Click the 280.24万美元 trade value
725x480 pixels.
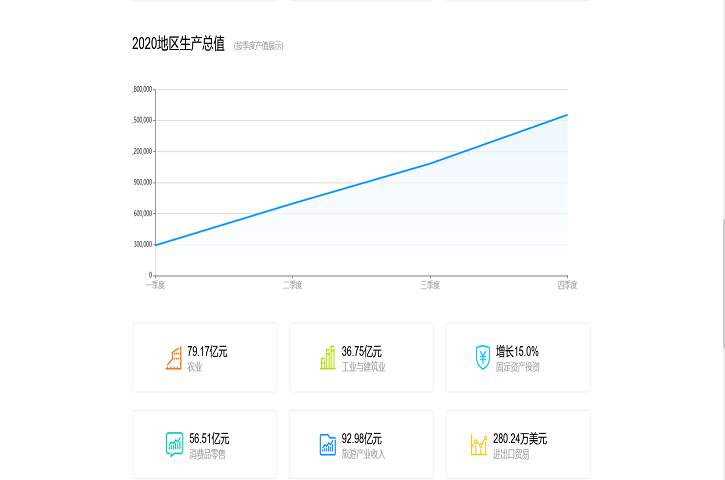tap(520, 438)
